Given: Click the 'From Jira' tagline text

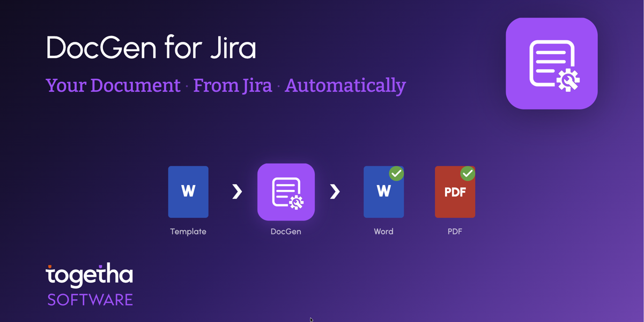Looking at the screenshot, I should [233, 85].
